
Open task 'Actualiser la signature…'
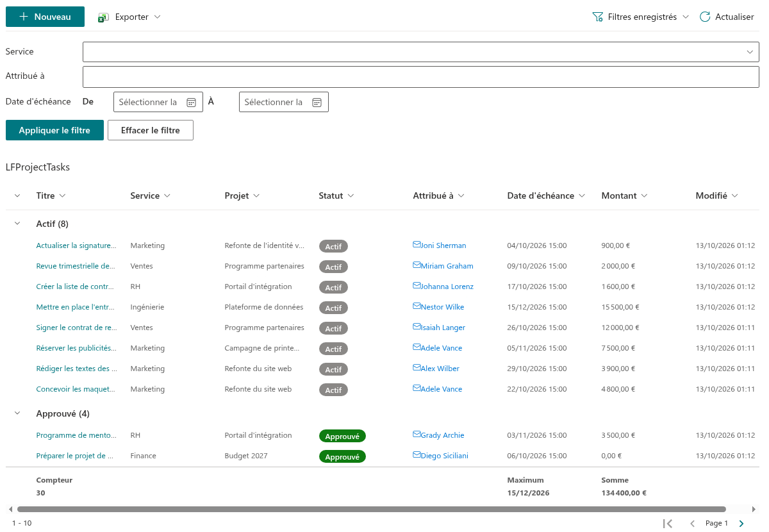(x=76, y=245)
